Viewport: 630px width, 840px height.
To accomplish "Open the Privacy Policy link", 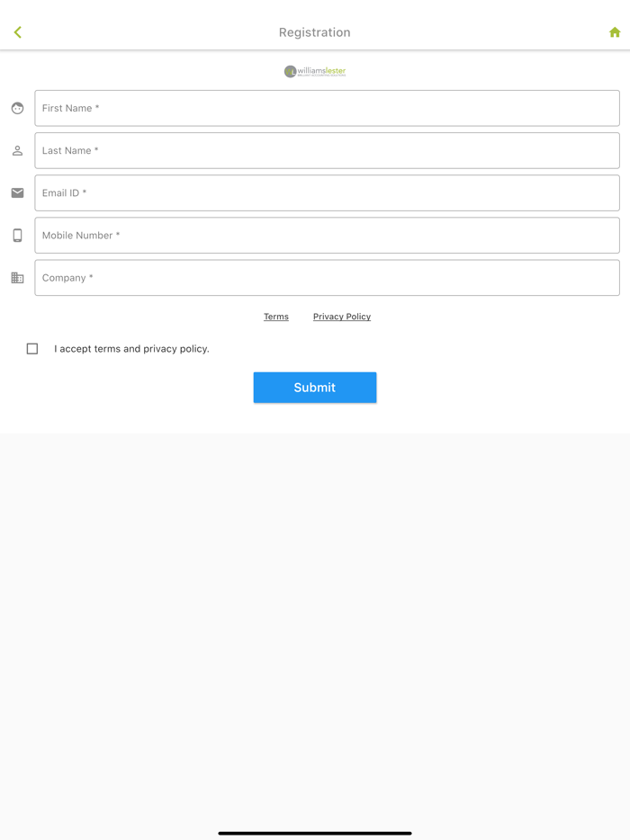I will tap(342, 317).
